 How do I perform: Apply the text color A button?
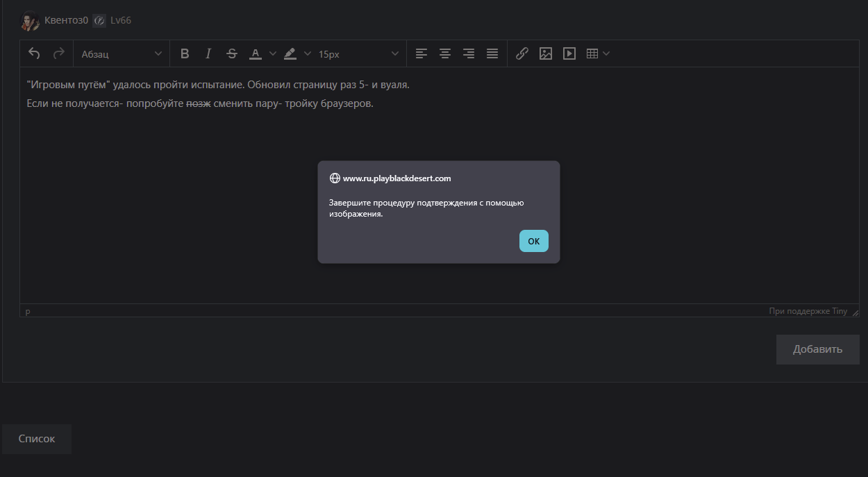[x=256, y=53]
